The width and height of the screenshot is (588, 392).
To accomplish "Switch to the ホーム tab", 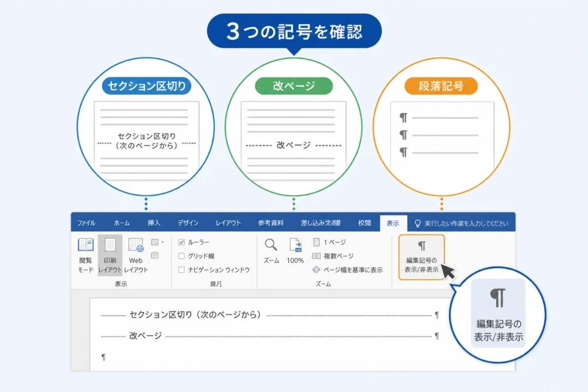I will coord(122,223).
